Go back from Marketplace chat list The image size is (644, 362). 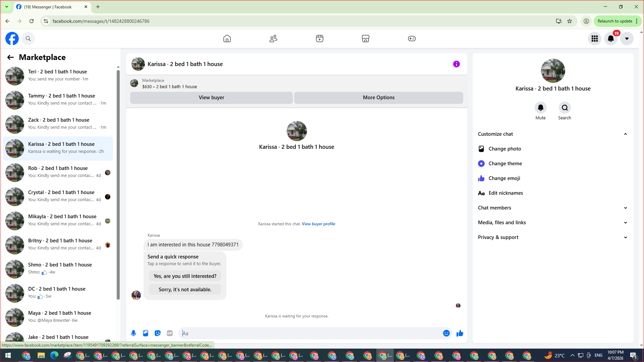coord(10,57)
